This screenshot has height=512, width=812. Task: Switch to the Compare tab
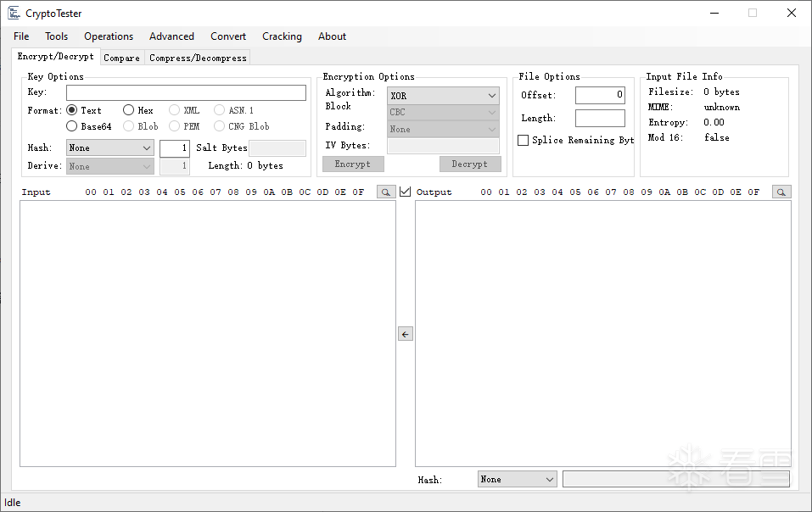tap(121, 58)
